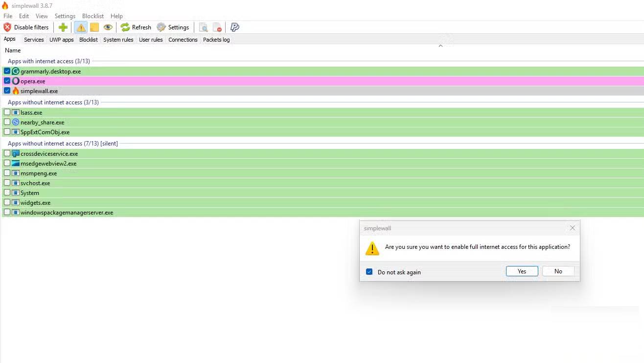Open the View menu

click(x=42, y=16)
